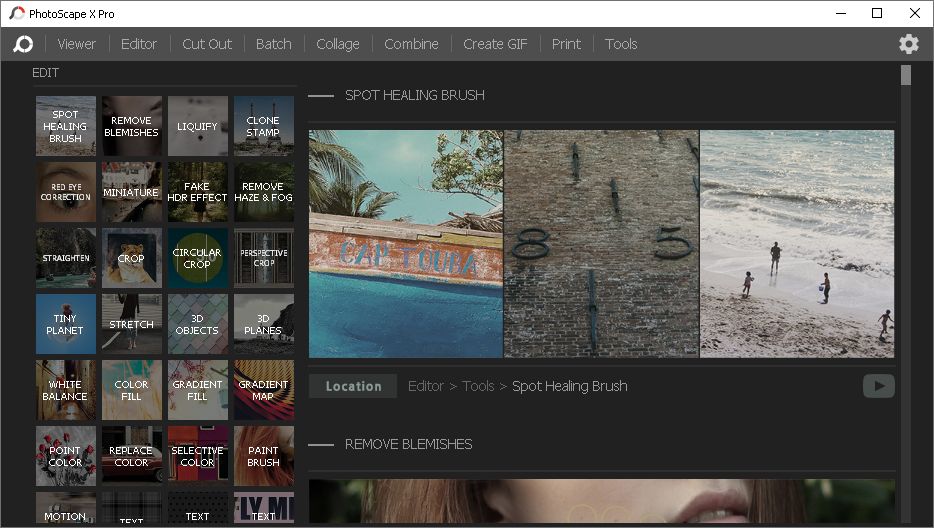The width and height of the screenshot is (934, 528).
Task: Click the Location label button
Action: [x=353, y=386]
